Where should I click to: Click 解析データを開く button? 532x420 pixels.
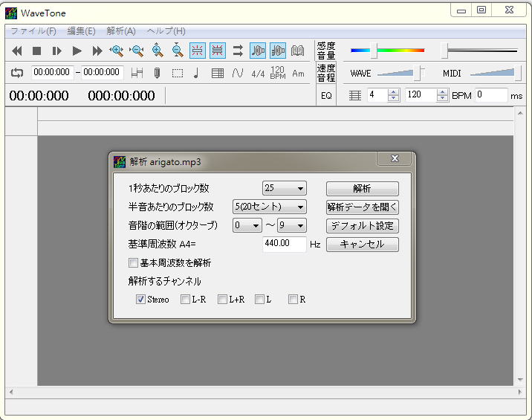coord(363,207)
